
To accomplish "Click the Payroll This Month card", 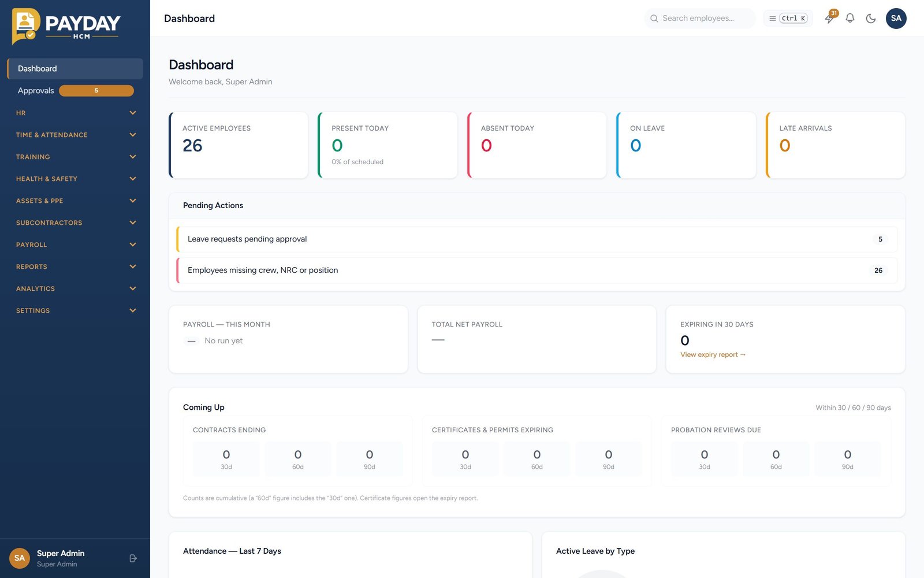I will click(x=288, y=339).
